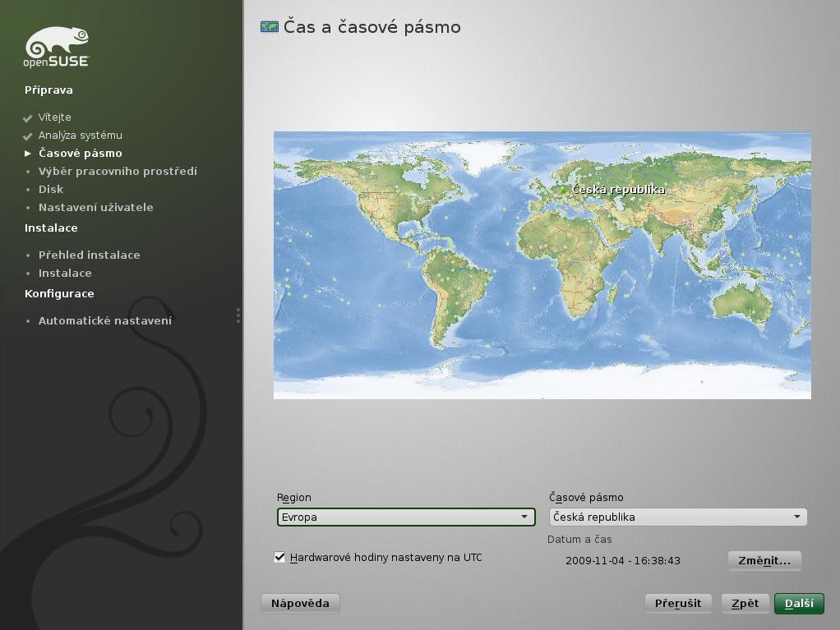
Task: Select Přehled instalace step
Action: click(x=90, y=255)
